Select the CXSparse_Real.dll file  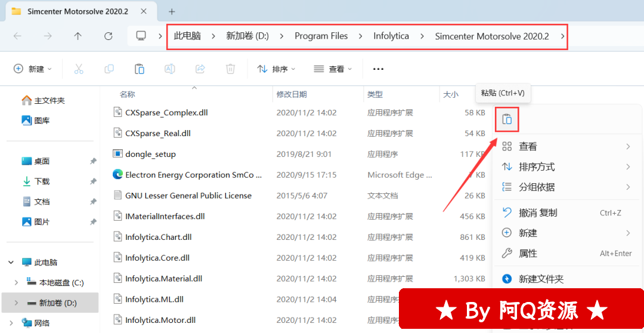pyautogui.click(x=152, y=133)
